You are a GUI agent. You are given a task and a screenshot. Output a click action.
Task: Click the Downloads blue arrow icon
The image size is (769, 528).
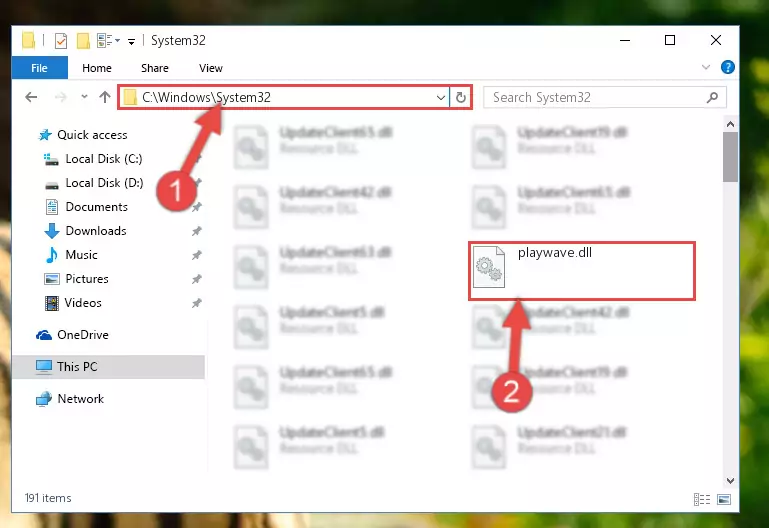tap(52, 231)
